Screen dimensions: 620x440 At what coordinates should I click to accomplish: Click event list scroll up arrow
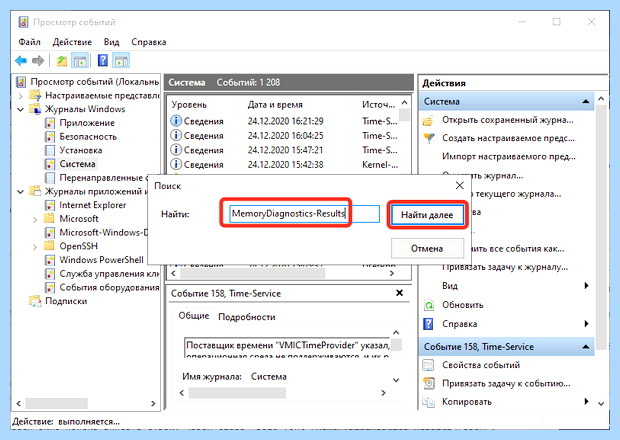coord(404,103)
